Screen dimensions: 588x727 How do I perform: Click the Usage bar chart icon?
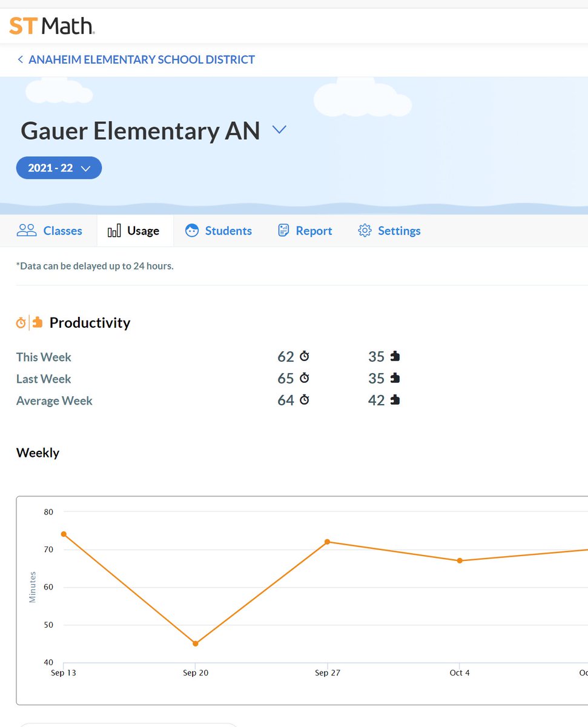pos(114,231)
